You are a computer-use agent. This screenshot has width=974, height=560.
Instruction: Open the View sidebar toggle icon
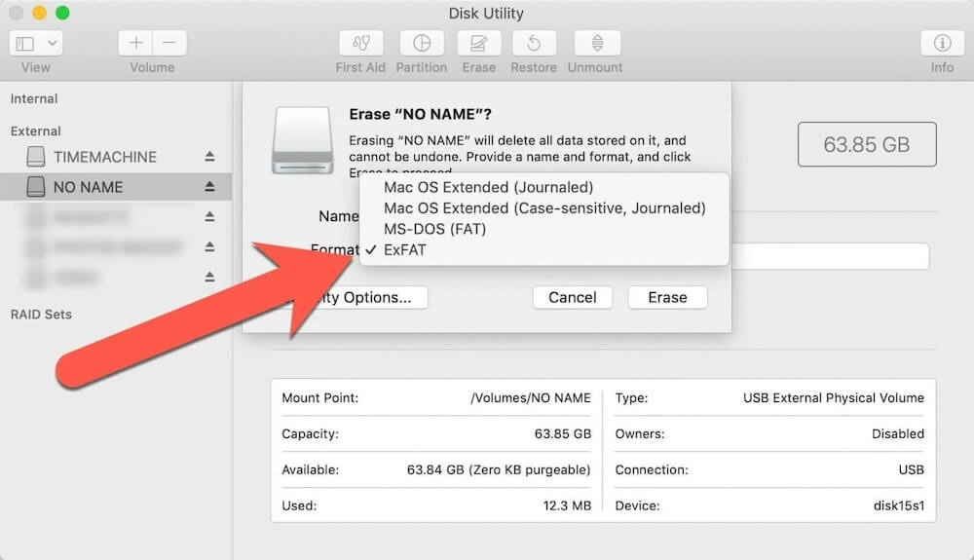25,44
